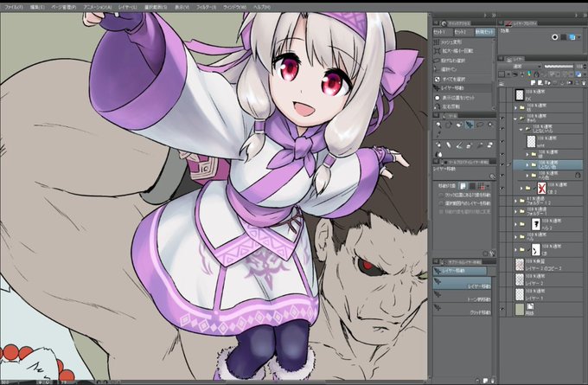The height and width of the screenshot is (385, 588).
Task: Open the layer blending mode dropdown
Action: tap(527, 67)
